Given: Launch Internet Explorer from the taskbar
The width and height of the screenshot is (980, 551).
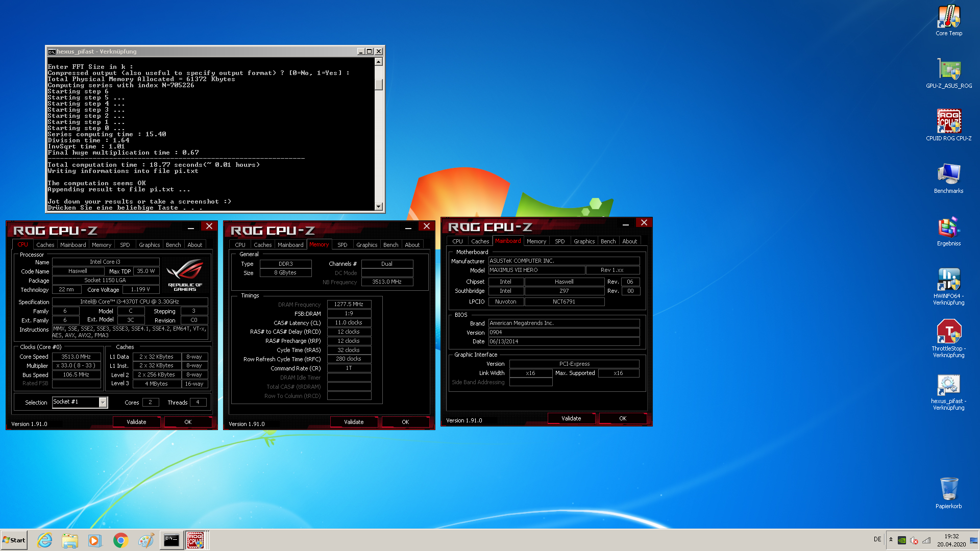Looking at the screenshot, I should pos(45,540).
